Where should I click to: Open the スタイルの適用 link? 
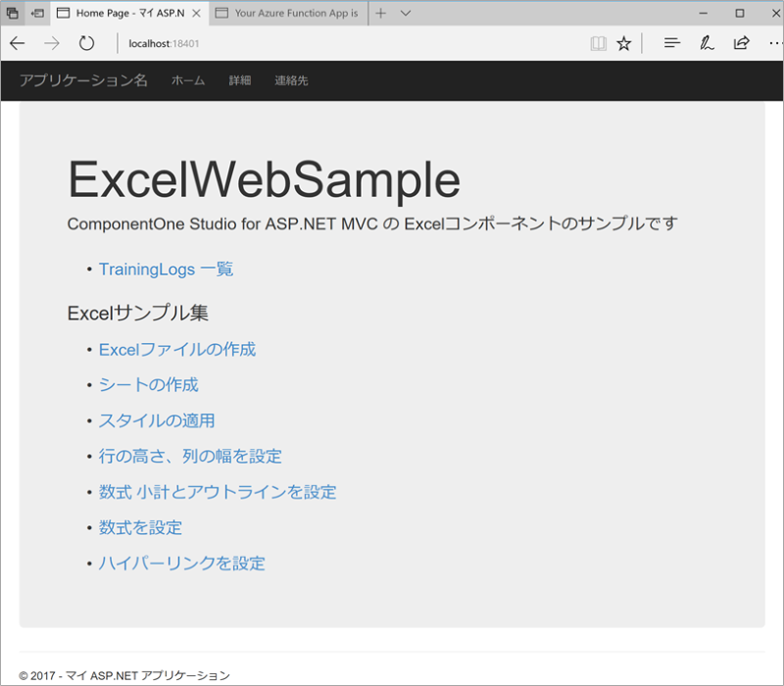pos(157,420)
